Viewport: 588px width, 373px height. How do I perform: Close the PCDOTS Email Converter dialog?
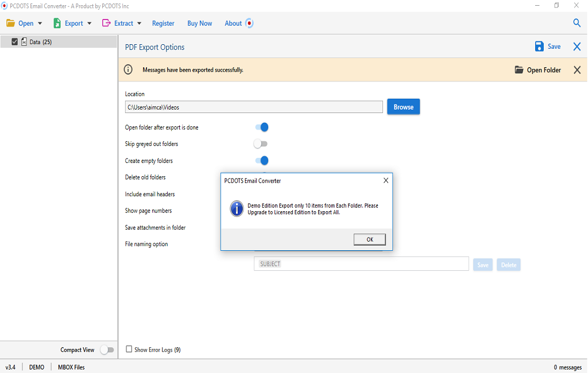pos(386,181)
